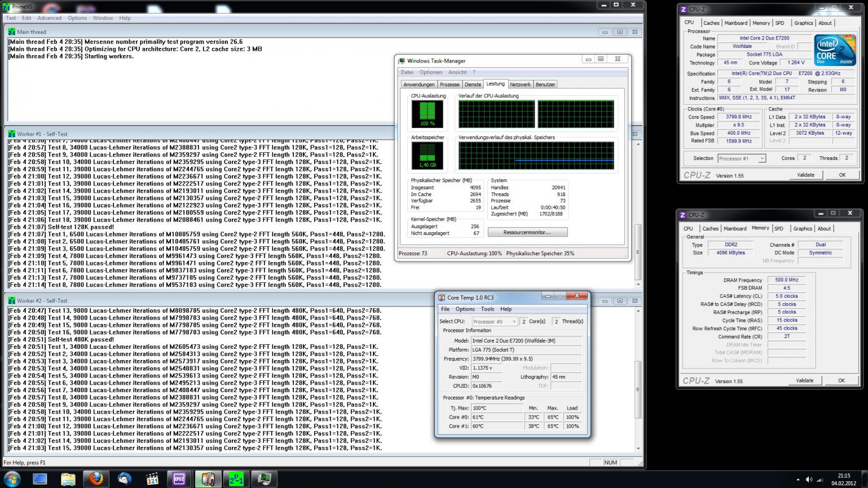Click the Ressourcenmonitor button
Image resolution: width=868 pixels, height=488 pixels.
pos(527,232)
